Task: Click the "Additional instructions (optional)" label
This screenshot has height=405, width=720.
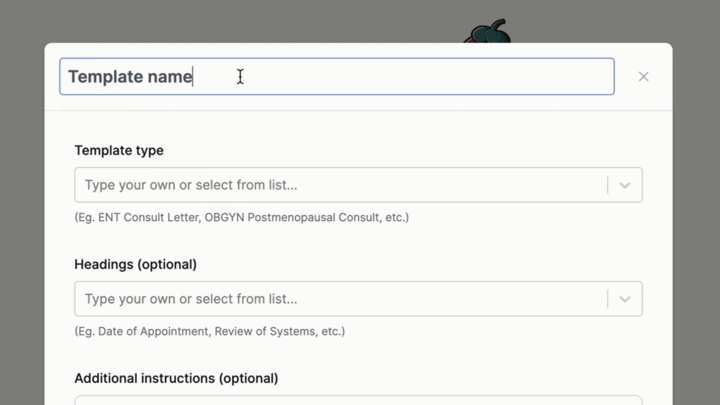Action: coord(176,378)
